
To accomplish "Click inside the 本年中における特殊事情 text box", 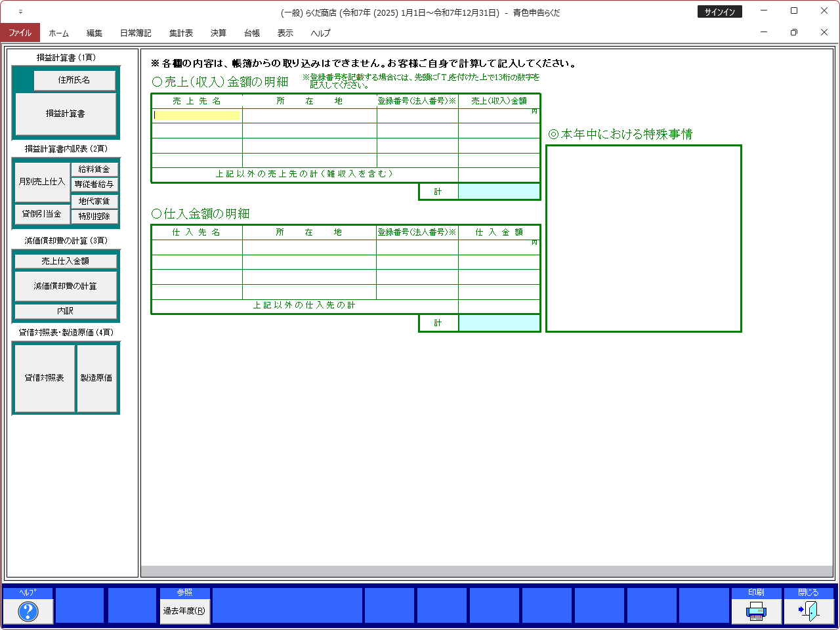I will pyautogui.click(x=643, y=238).
